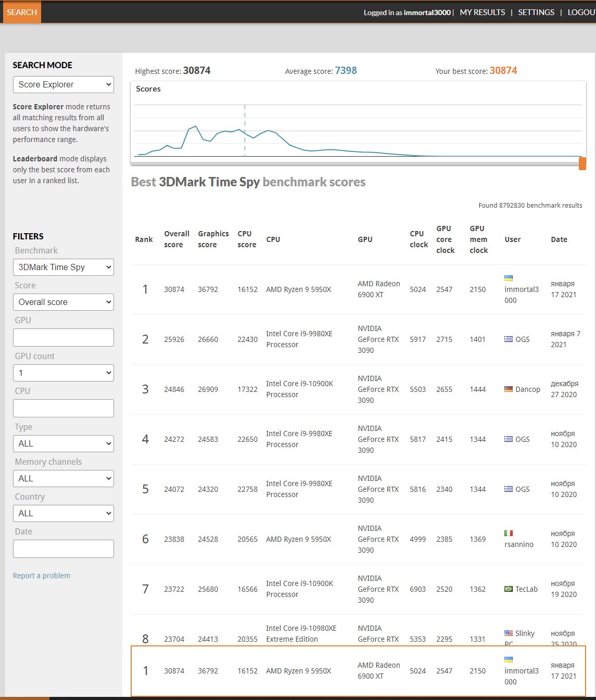
Task: Click CPU clock 6903 in rank 7
Action: pyautogui.click(x=417, y=589)
